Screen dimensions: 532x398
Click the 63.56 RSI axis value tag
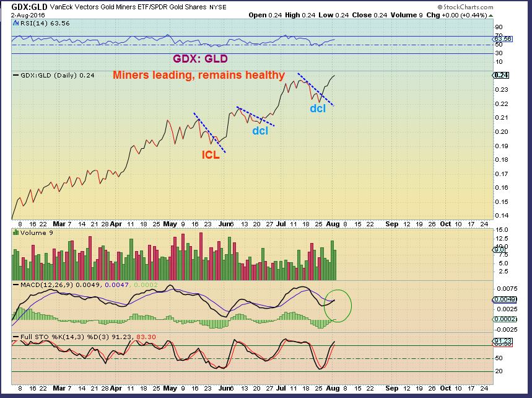pyautogui.click(x=504, y=39)
